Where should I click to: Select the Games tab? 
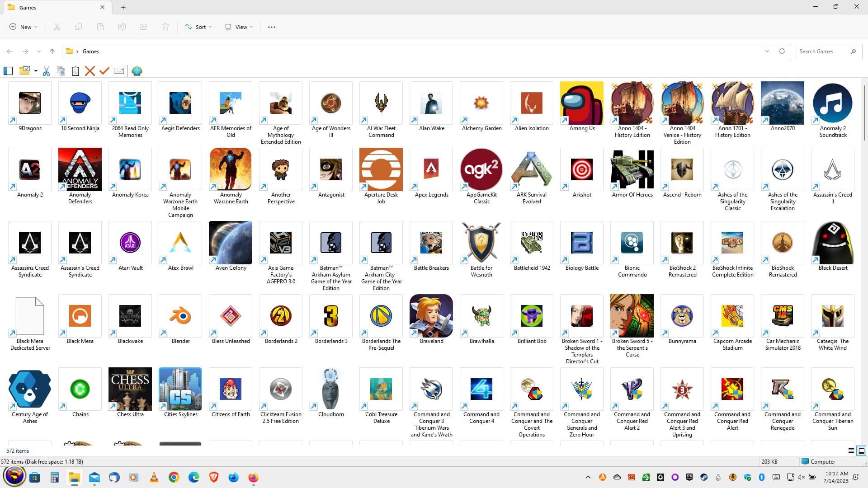point(57,7)
